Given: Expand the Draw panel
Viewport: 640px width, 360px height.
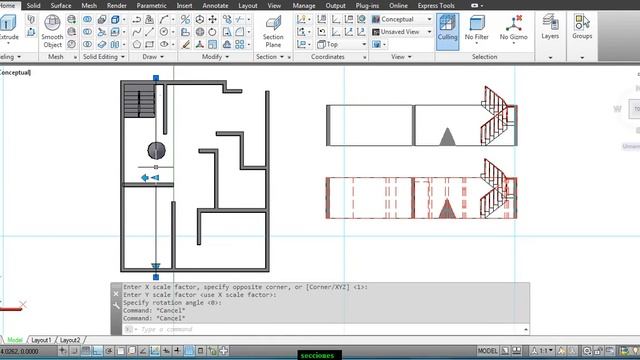Looking at the screenshot, I should 153,57.
